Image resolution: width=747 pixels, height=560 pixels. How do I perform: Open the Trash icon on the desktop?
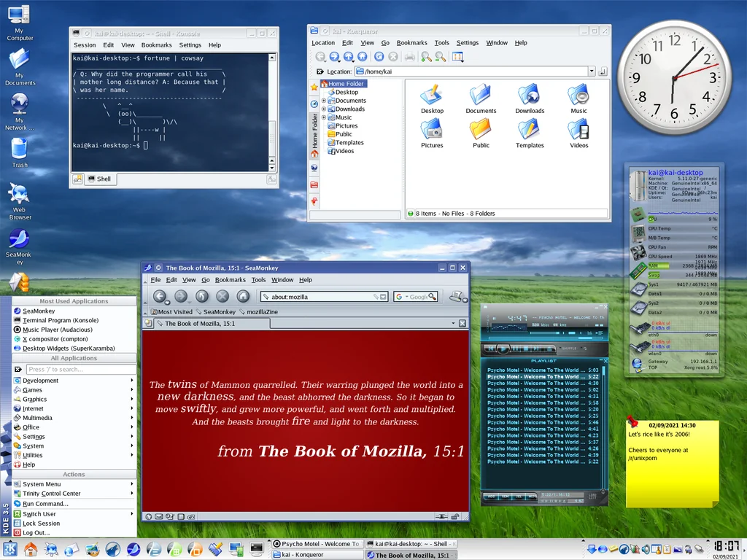[20, 149]
